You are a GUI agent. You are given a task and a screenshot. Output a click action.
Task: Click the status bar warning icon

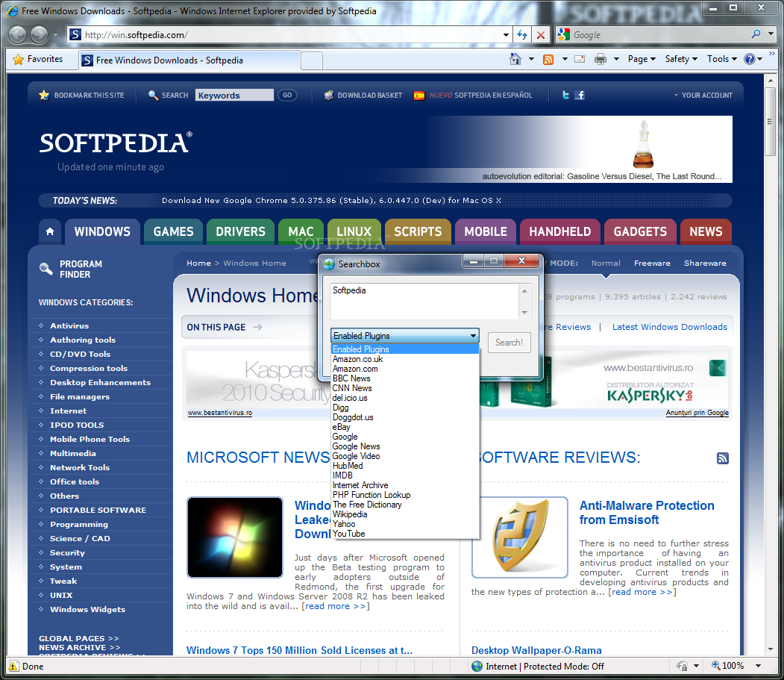(13, 666)
